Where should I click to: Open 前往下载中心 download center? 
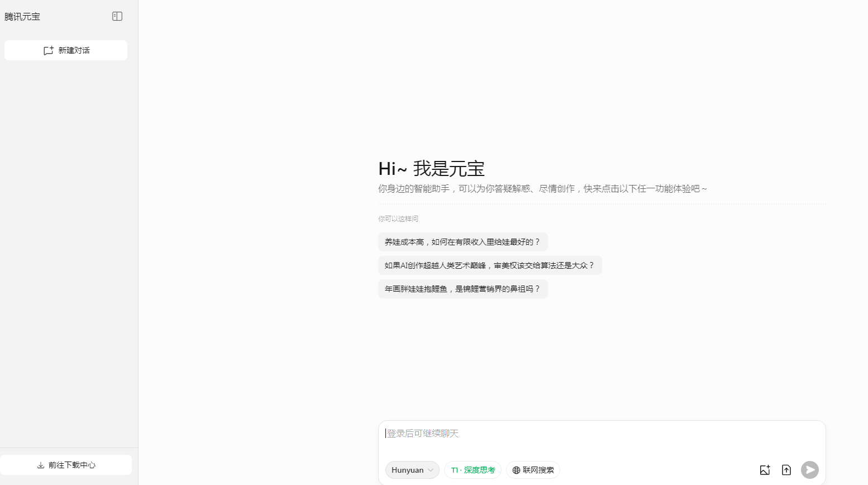(66, 464)
